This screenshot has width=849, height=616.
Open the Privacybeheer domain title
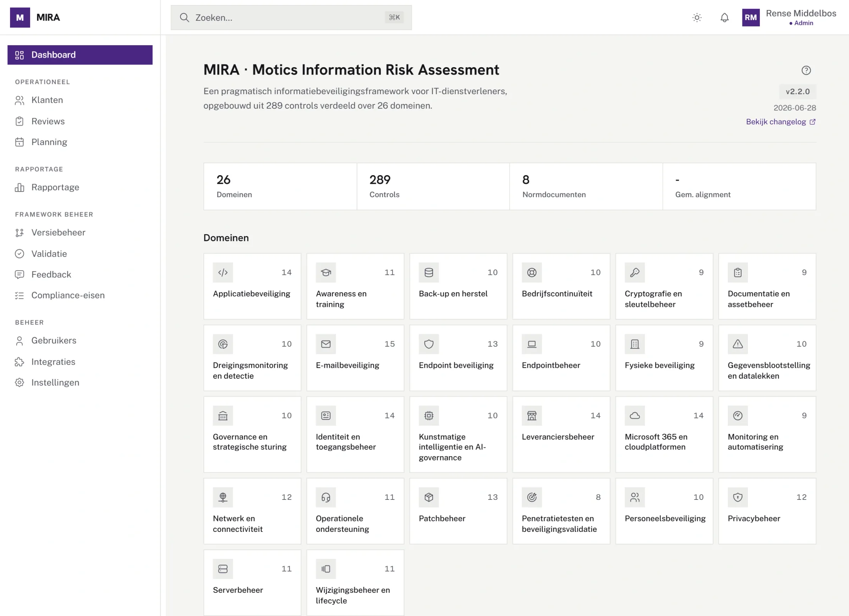(754, 518)
